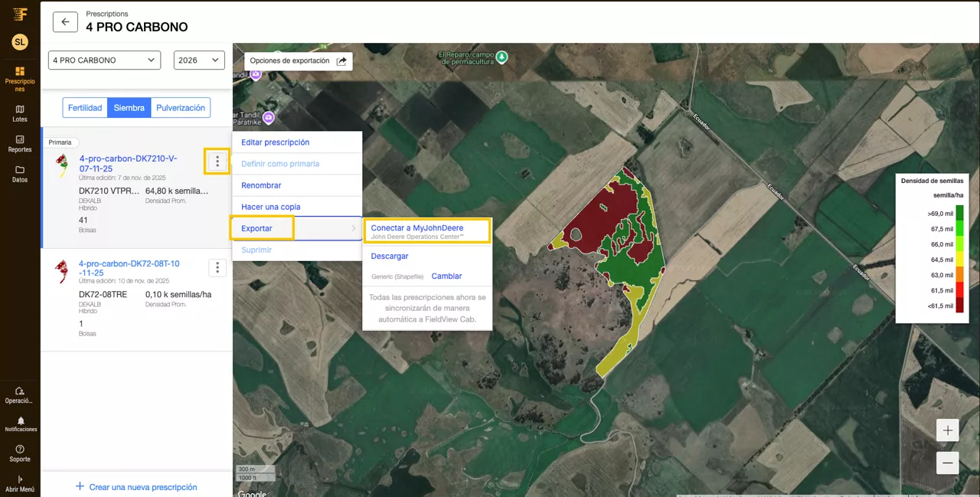The image size is (980, 497).
Task: Expand the 4 PRO CARBONO field dropdown
Action: pos(104,60)
